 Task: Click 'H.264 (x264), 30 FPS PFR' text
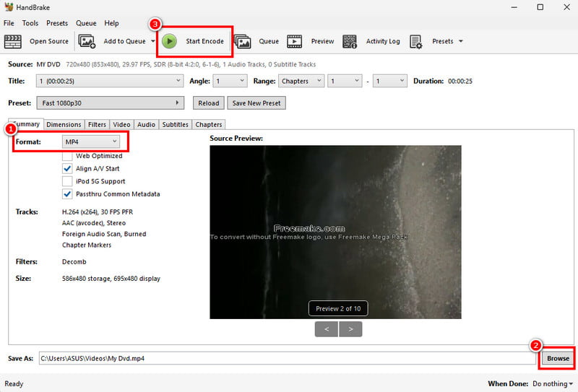click(x=98, y=212)
